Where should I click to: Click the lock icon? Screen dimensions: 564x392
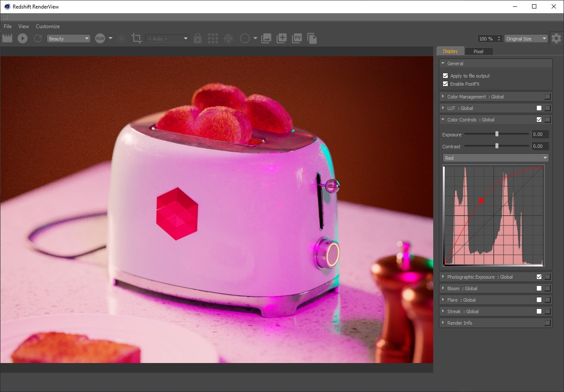[197, 38]
